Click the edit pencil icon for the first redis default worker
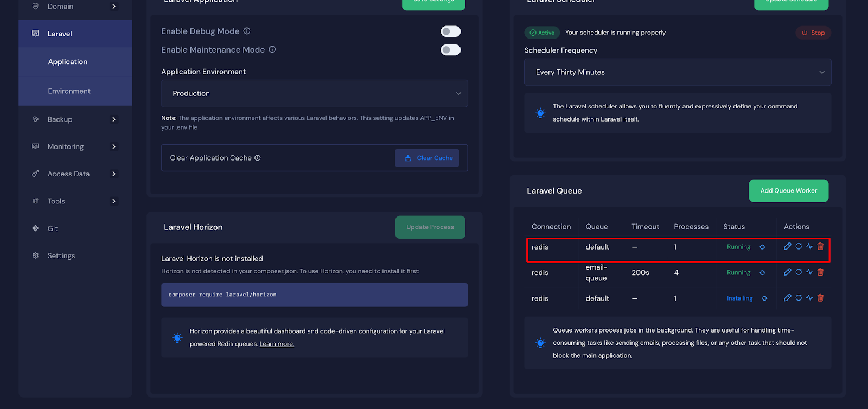This screenshot has width=868, height=409. pyautogui.click(x=787, y=246)
